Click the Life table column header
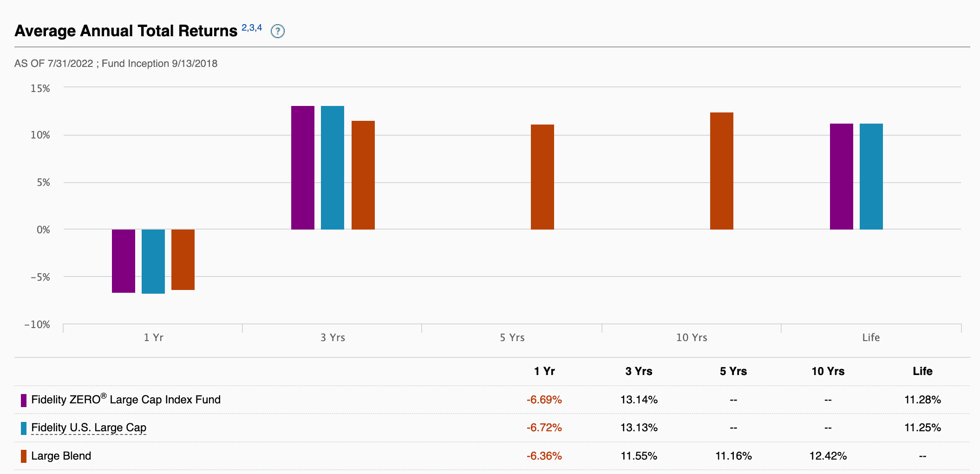Viewport: 980px width, 474px height. pos(922,371)
